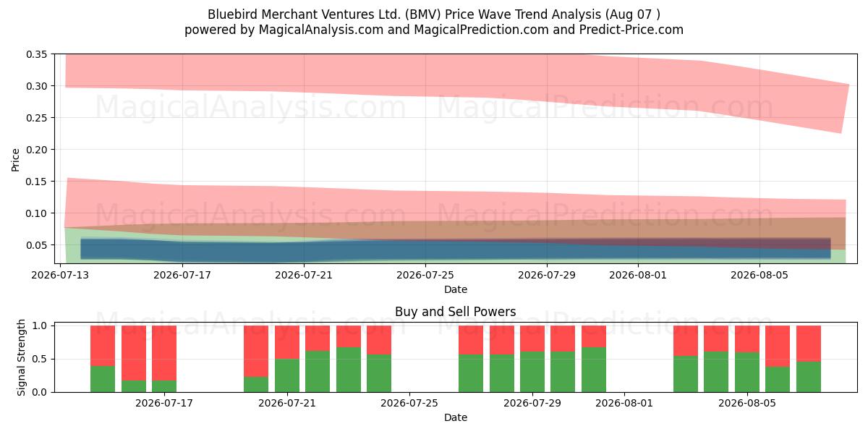The image size is (868, 434).
Task: Click the lower red band near 0.12
Action: click(x=456, y=206)
